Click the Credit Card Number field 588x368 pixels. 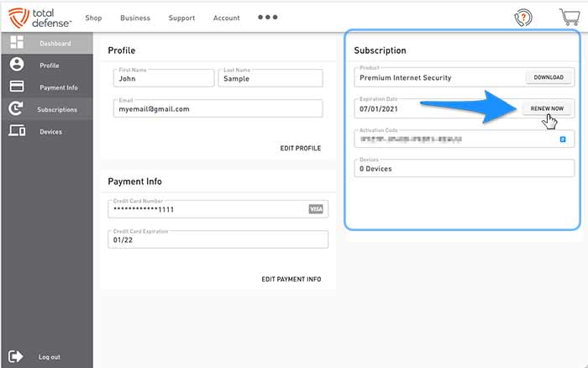coord(218,209)
